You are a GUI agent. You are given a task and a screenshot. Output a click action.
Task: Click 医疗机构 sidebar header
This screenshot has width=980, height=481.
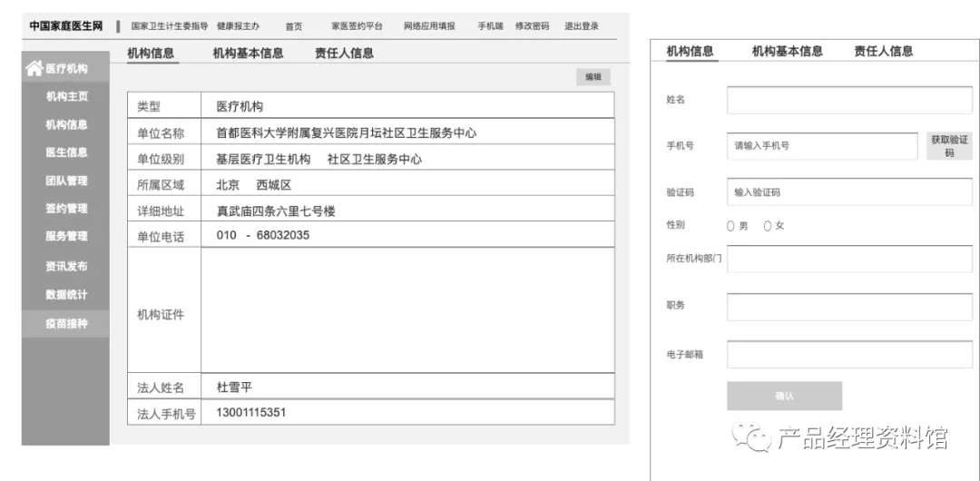[66, 69]
